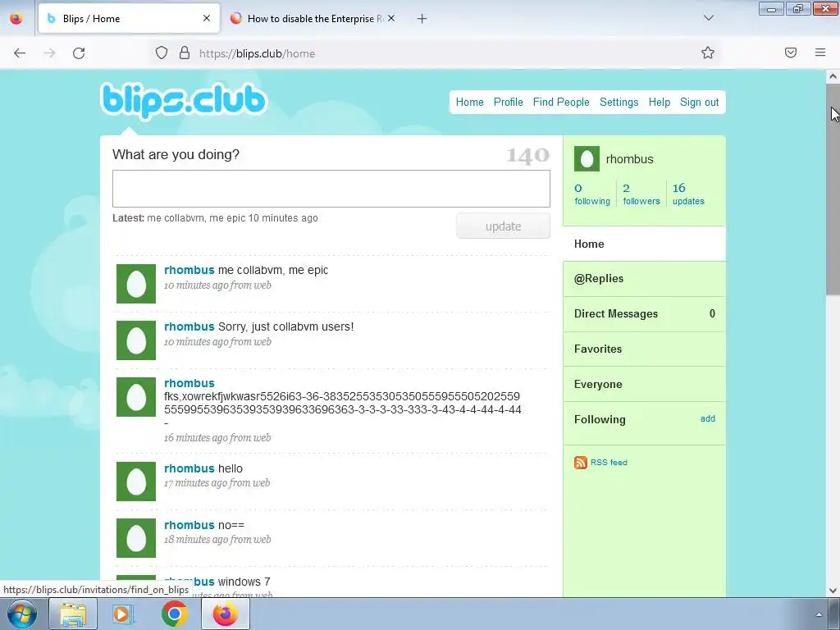Click the vertical scrollbar thumb
Image resolution: width=840 pixels, height=630 pixels.
pos(833,189)
